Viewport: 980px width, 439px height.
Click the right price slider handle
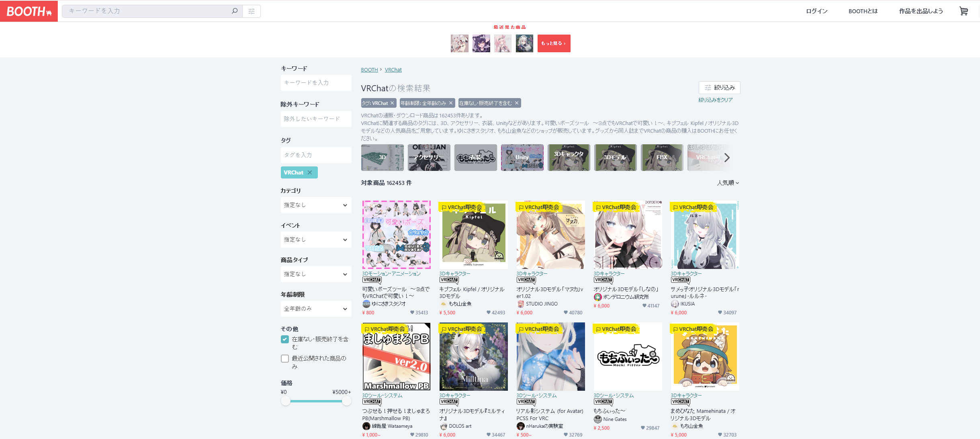pos(346,401)
